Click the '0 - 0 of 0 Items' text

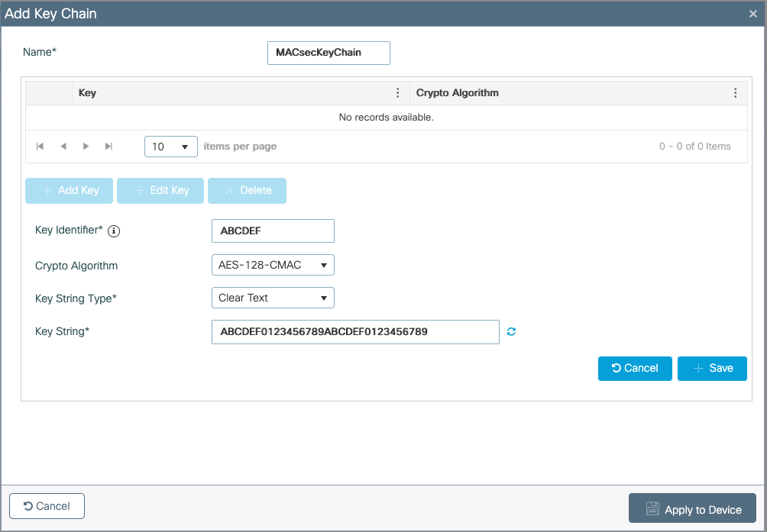[x=695, y=147]
